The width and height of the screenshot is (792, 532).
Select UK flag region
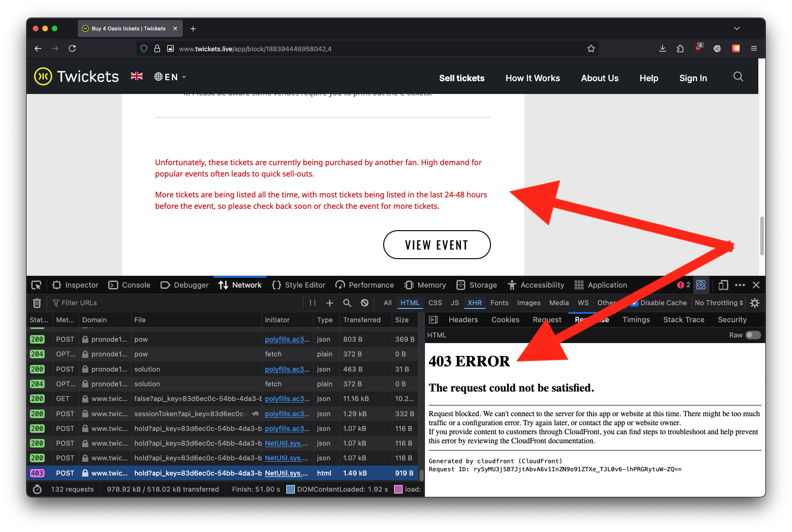[137, 76]
